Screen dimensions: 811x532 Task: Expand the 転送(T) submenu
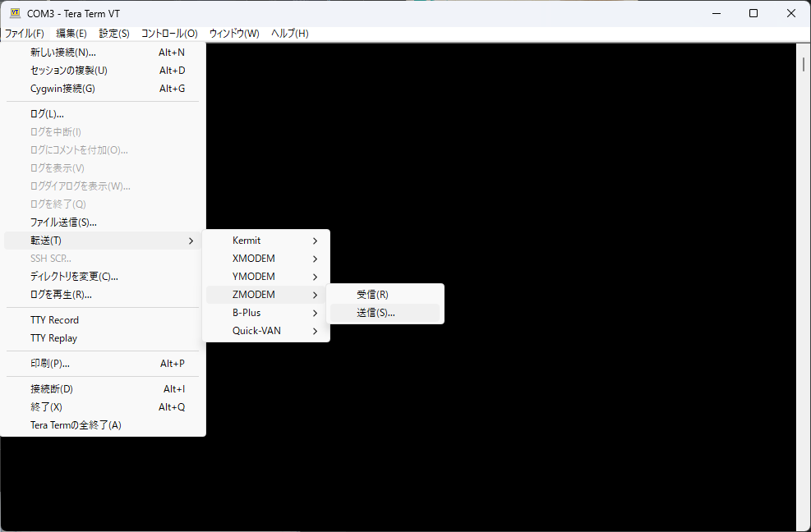coord(103,241)
